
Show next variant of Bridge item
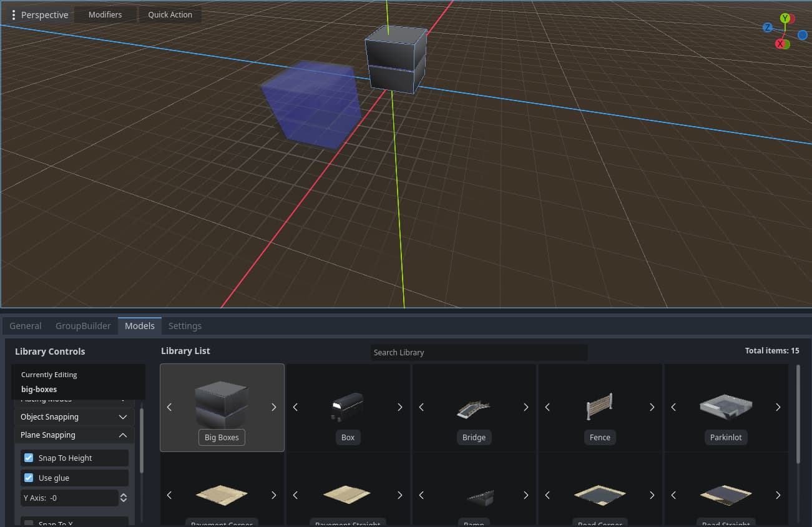pos(526,407)
